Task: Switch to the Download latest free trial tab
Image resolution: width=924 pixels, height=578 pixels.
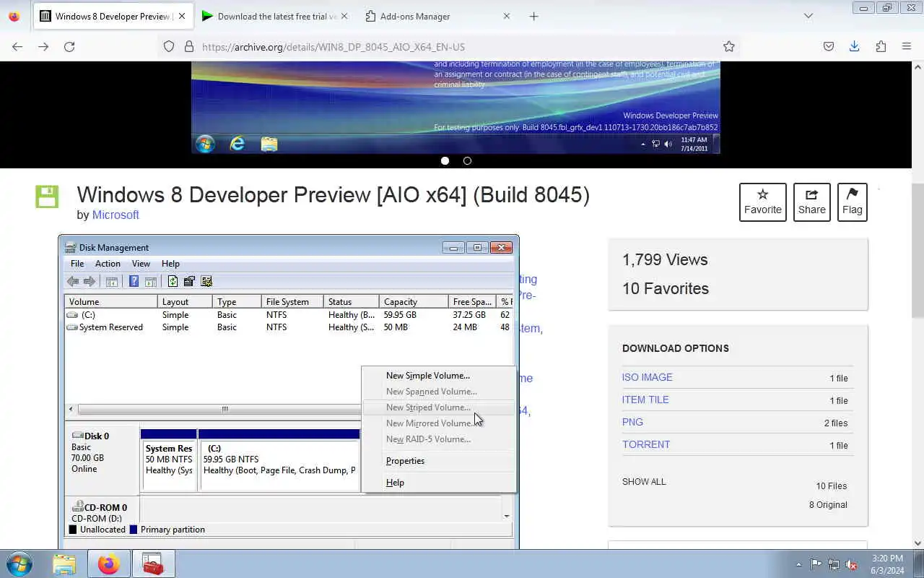Action: click(x=274, y=16)
